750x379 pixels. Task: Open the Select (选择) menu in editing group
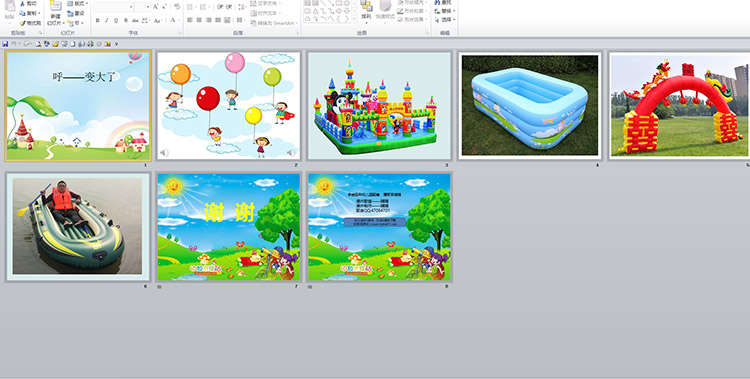tap(444, 20)
